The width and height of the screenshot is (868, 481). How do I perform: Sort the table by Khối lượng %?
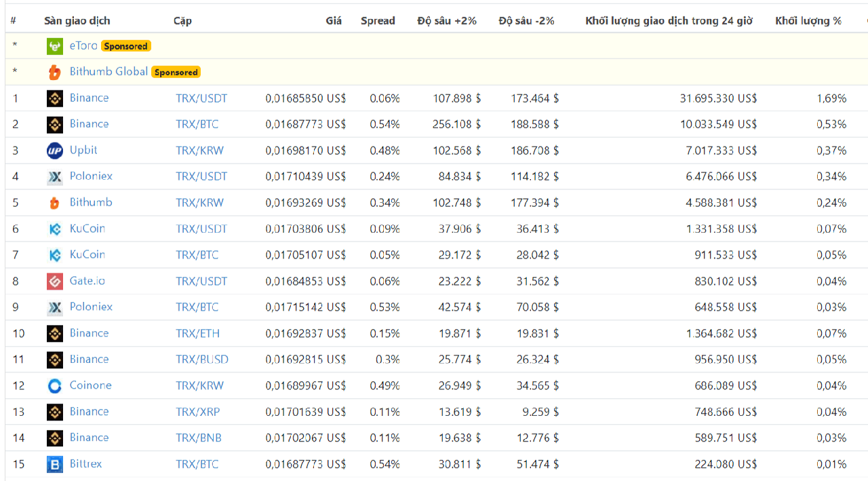[x=809, y=21]
